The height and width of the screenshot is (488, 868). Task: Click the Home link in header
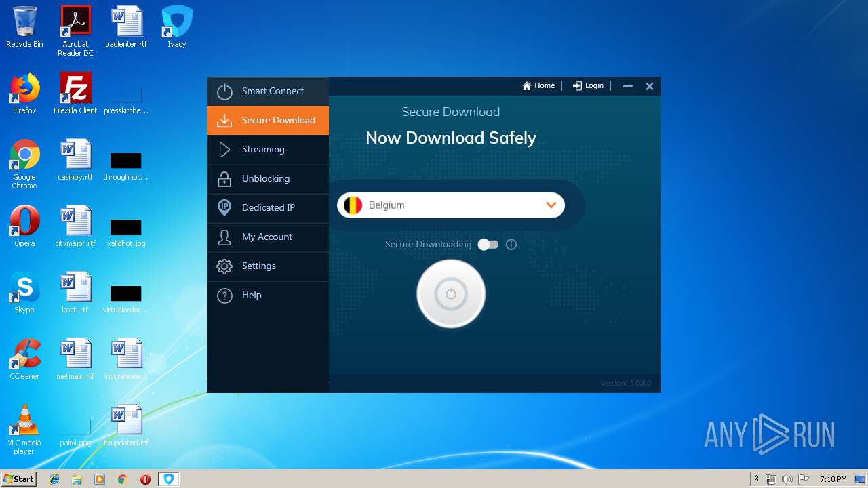(538, 86)
